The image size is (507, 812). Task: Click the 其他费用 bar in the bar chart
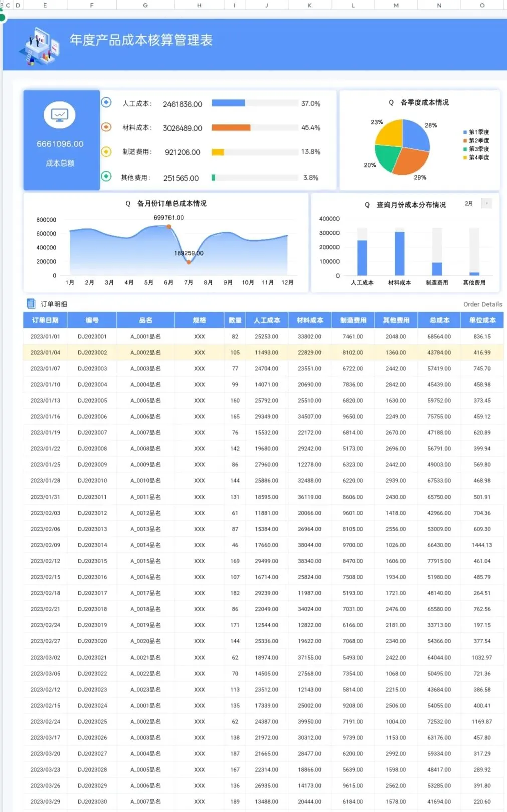[x=474, y=274]
